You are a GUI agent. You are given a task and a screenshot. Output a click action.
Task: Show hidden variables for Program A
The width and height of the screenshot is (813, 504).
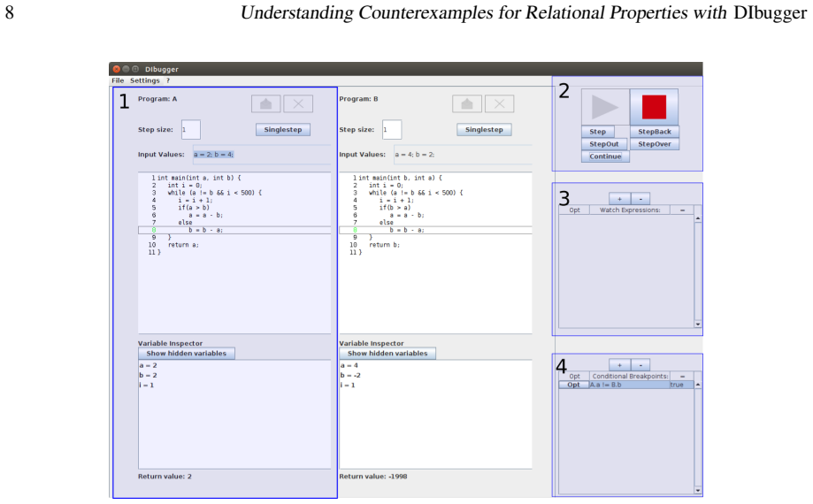(187, 354)
